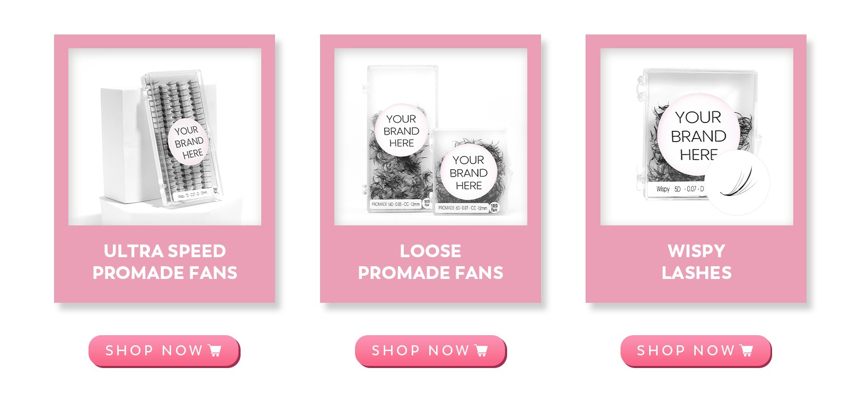868x411 pixels.
Task: Click the WISPY LASHES title
Action: 697,261
